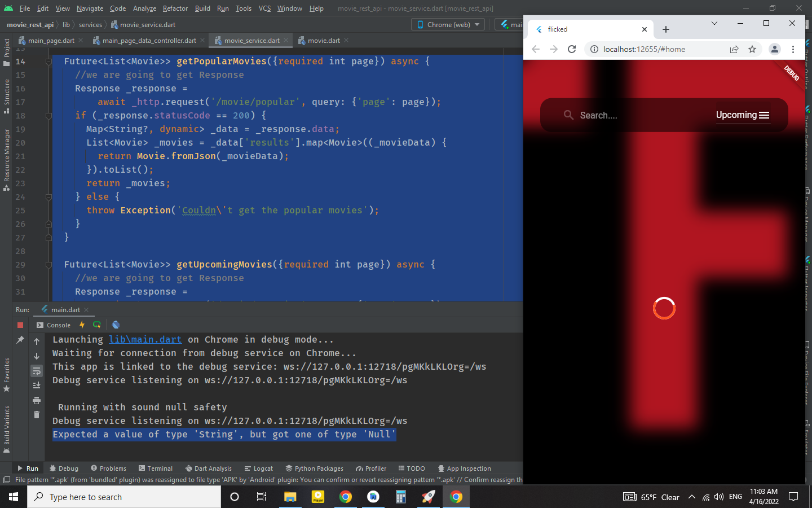Viewport: 812px width, 508px height.
Task: Switch to movie.dart editor tab
Action: tap(324, 41)
